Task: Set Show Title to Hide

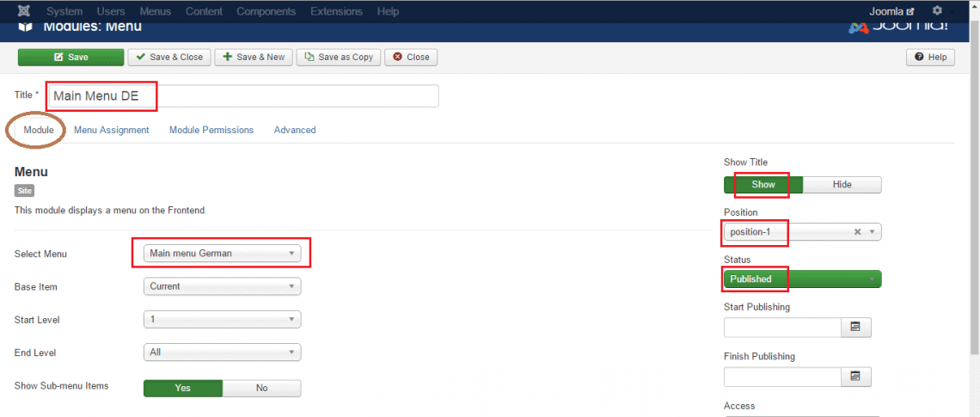Action: [842, 185]
